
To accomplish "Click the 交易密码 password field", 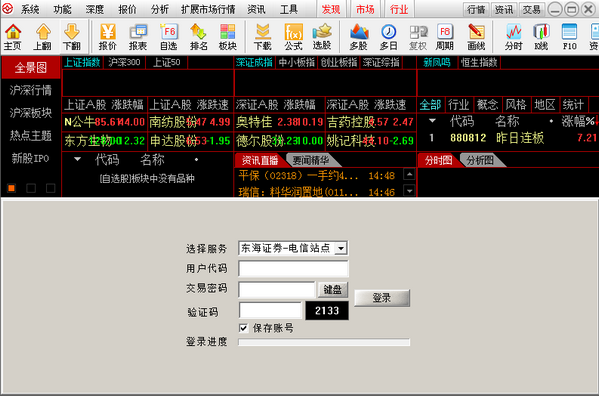I will 277,289.
